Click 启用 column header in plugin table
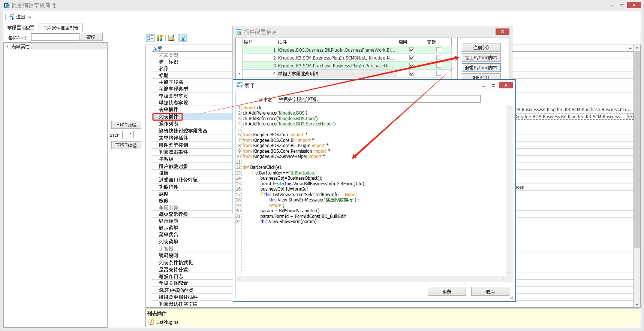Image resolution: width=644 pixels, height=331 pixels. 412,42
